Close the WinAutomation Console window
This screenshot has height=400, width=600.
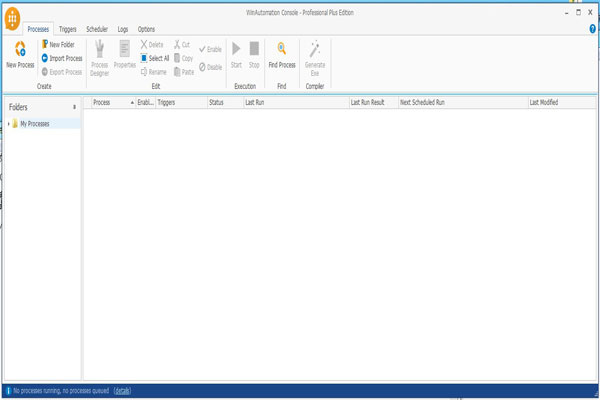pyautogui.click(x=590, y=13)
